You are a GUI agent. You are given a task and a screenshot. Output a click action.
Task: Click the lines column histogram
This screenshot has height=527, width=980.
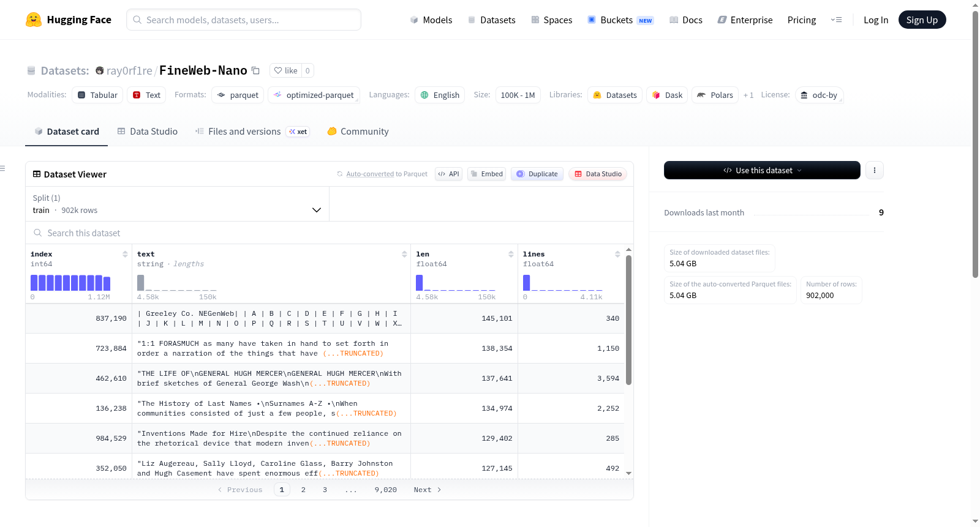click(563, 283)
